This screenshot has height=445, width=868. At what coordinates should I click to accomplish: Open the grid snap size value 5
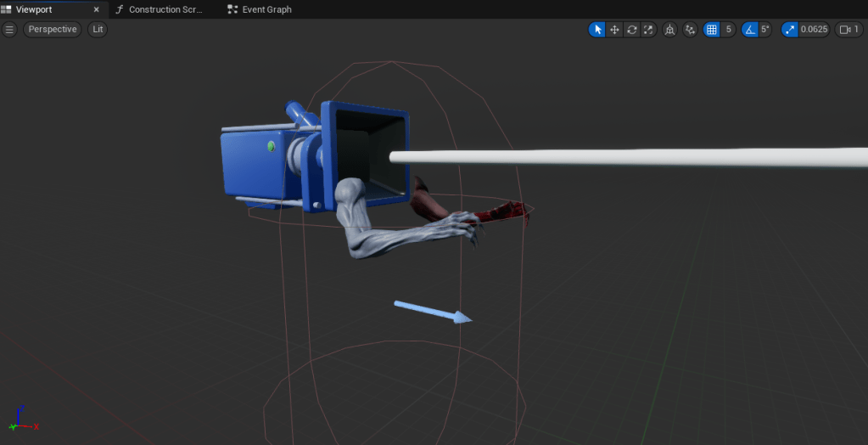coord(728,30)
